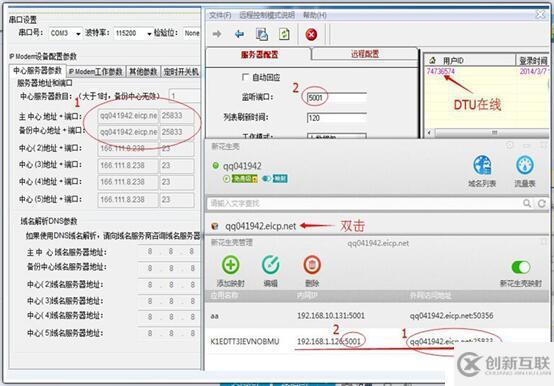Toggle the 新花生壳映射 switch
Screen dimensions: 554x386
coord(520,267)
